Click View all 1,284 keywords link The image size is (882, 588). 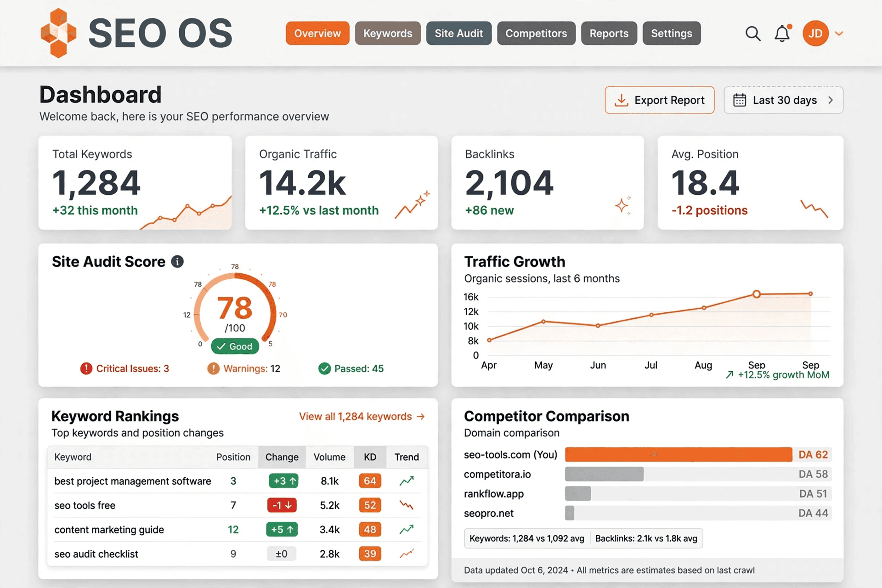click(x=362, y=416)
